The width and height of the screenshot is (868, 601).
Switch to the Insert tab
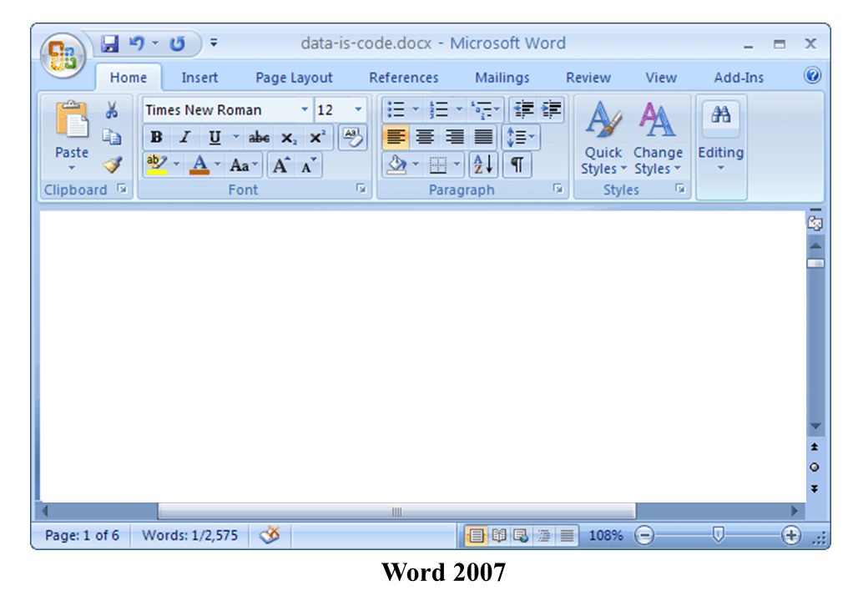199,78
